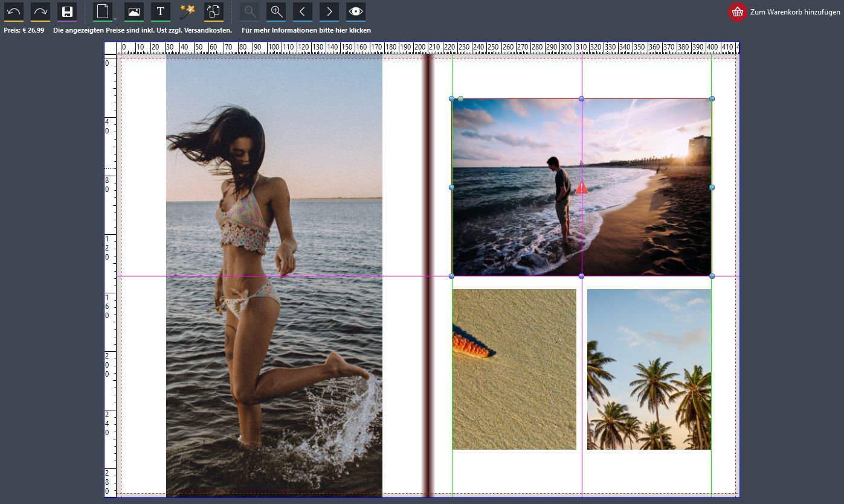Viewport: 844px width, 504px height.
Task: Save the photo book project
Action: (67, 11)
